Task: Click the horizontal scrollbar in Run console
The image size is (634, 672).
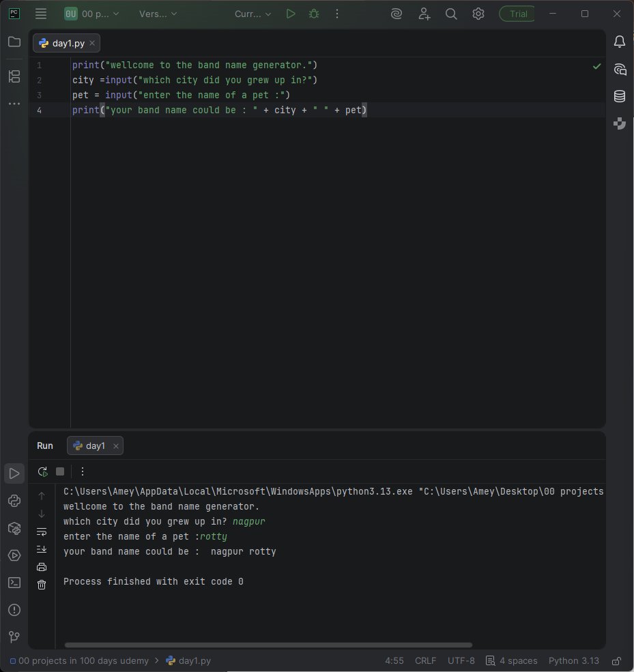Action: (268, 645)
